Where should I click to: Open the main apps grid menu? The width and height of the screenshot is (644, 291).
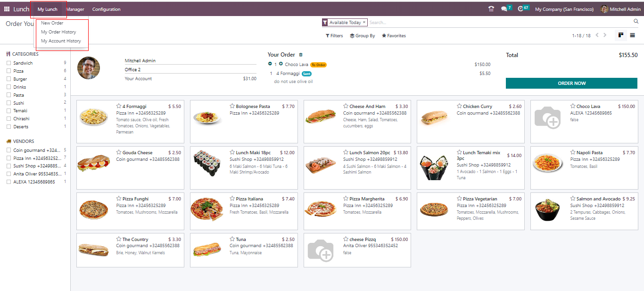(7, 9)
